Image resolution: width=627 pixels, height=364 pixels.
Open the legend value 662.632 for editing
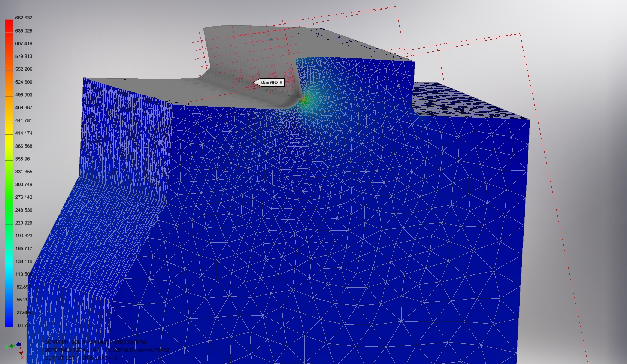tap(24, 18)
